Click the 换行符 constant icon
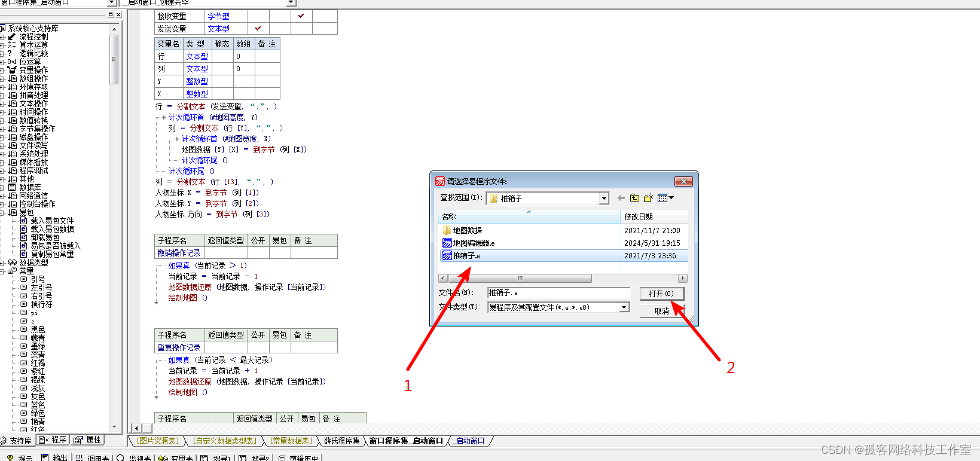Screen dimensions: 980x461 tap(23, 304)
